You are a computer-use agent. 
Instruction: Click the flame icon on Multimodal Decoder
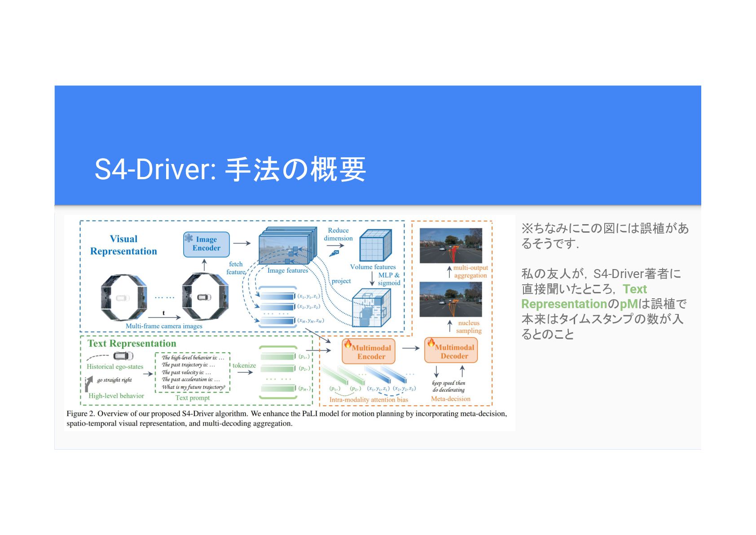pyautogui.click(x=431, y=343)
